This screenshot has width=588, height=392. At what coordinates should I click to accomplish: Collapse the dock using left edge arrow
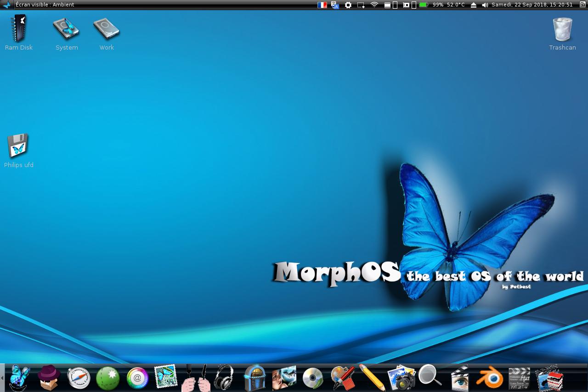pos(2,378)
